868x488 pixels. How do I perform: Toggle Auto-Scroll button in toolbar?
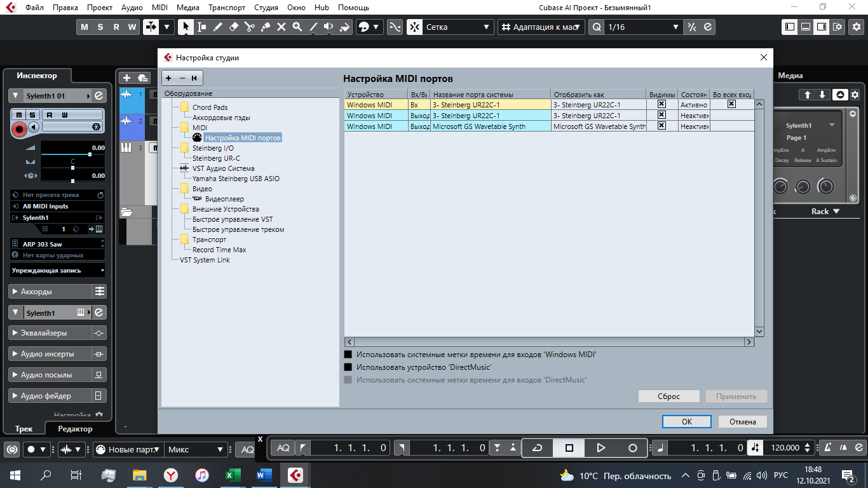tap(151, 27)
